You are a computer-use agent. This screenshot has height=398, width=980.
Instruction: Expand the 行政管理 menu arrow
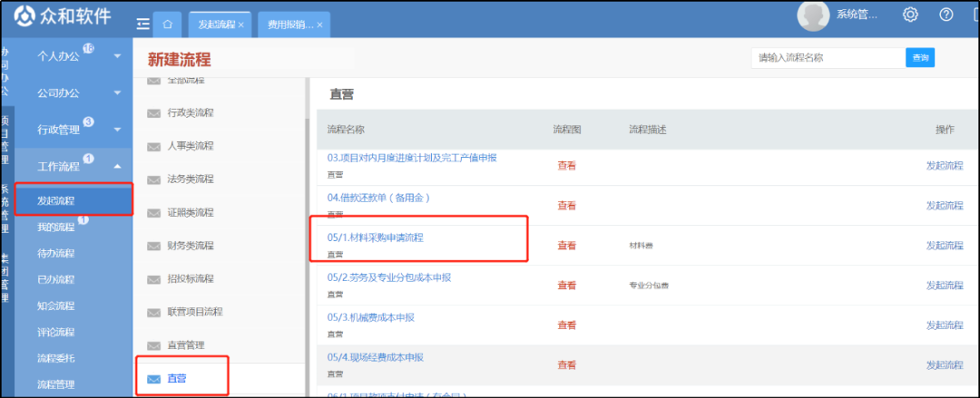[117, 130]
